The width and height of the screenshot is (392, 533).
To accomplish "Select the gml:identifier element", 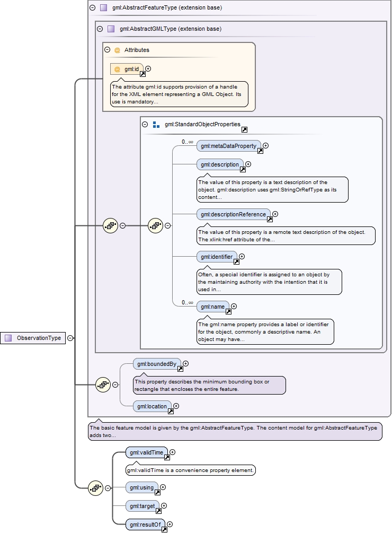I will [217, 257].
